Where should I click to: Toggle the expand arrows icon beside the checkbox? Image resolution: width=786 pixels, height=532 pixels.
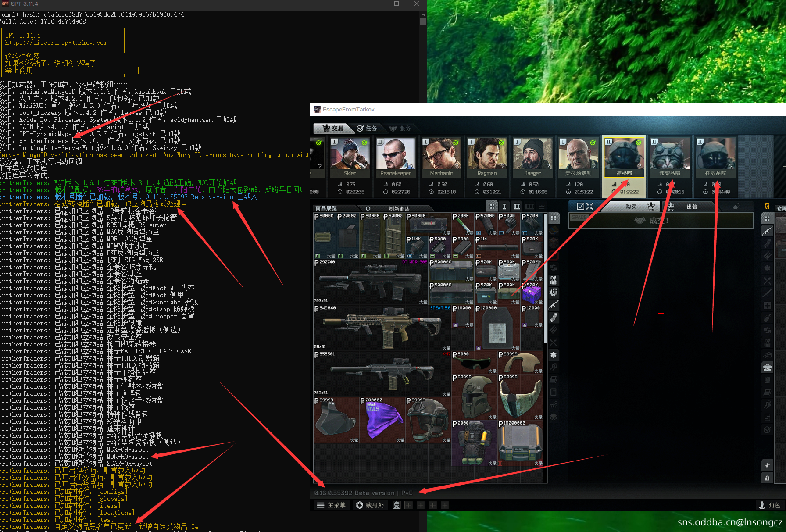coord(590,207)
